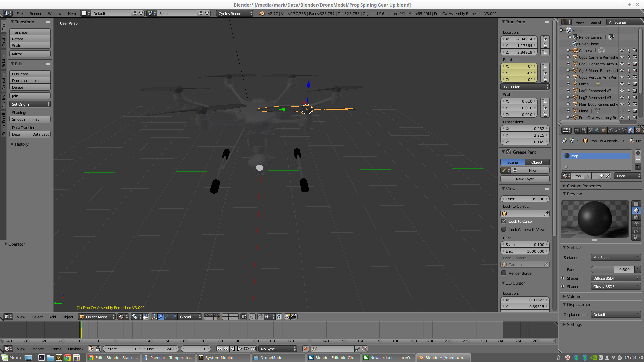Expand the History panel
Viewport: 644px width, 362px height.
(x=21, y=144)
